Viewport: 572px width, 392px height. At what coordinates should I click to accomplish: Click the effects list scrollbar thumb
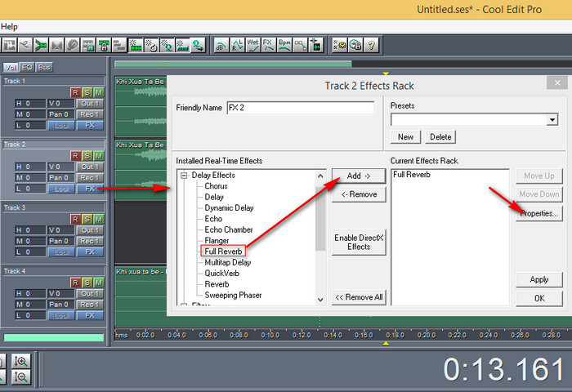tap(320, 218)
